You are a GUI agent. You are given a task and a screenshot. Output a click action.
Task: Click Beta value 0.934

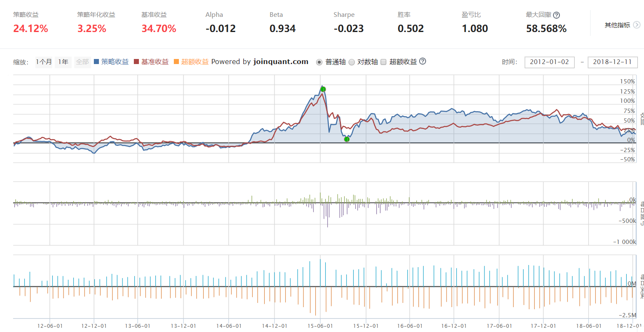282,29
